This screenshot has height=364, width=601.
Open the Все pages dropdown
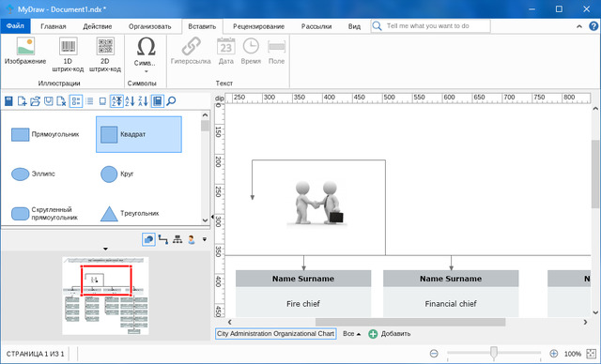[x=351, y=334]
